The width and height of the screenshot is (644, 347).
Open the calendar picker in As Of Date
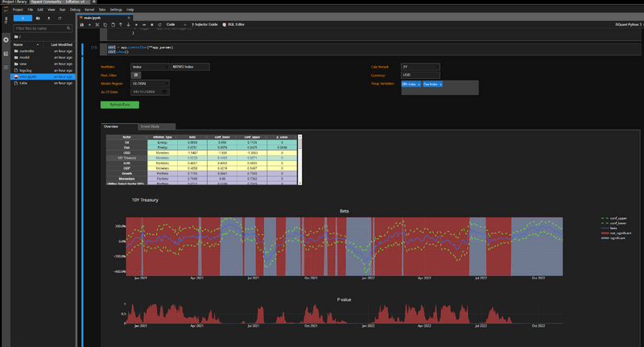pos(164,92)
